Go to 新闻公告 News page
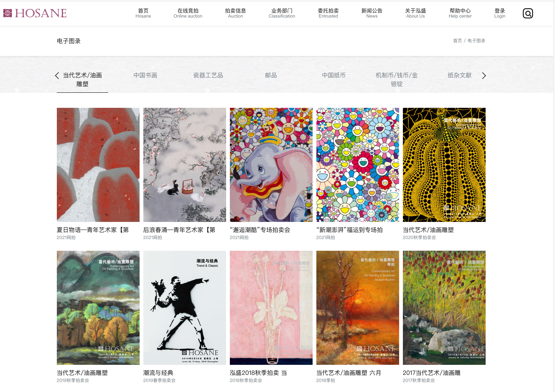Image resolution: width=555 pixels, height=392 pixels. coord(372,13)
